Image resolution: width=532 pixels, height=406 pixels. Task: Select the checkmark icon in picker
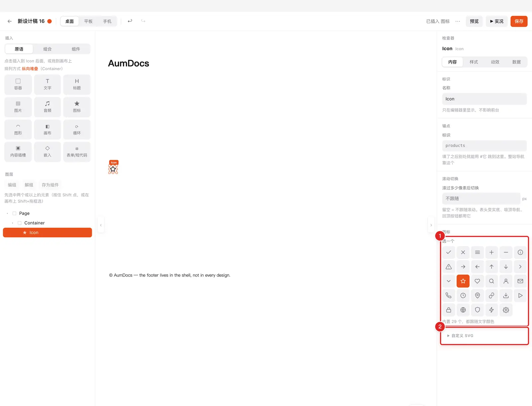(449, 253)
